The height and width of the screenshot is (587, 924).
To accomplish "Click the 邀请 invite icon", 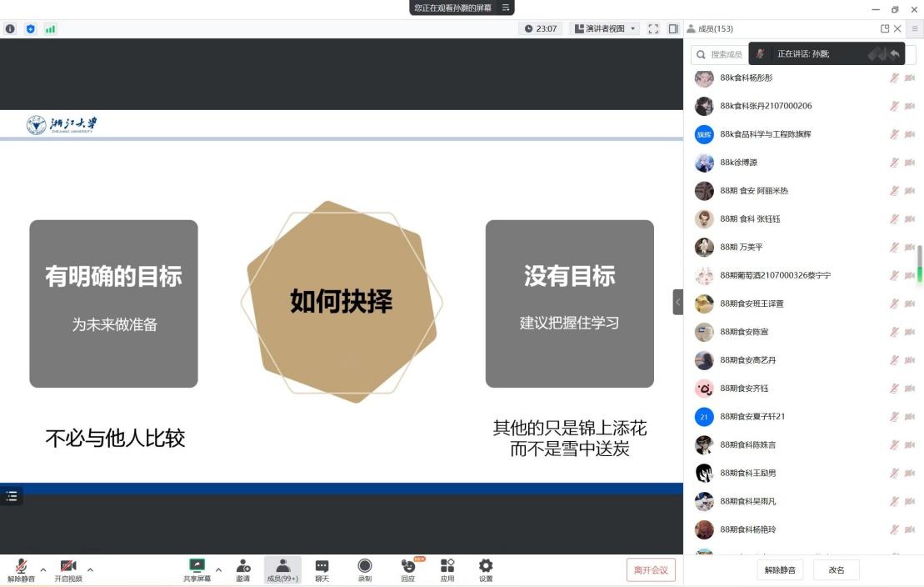I will [242, 569].
